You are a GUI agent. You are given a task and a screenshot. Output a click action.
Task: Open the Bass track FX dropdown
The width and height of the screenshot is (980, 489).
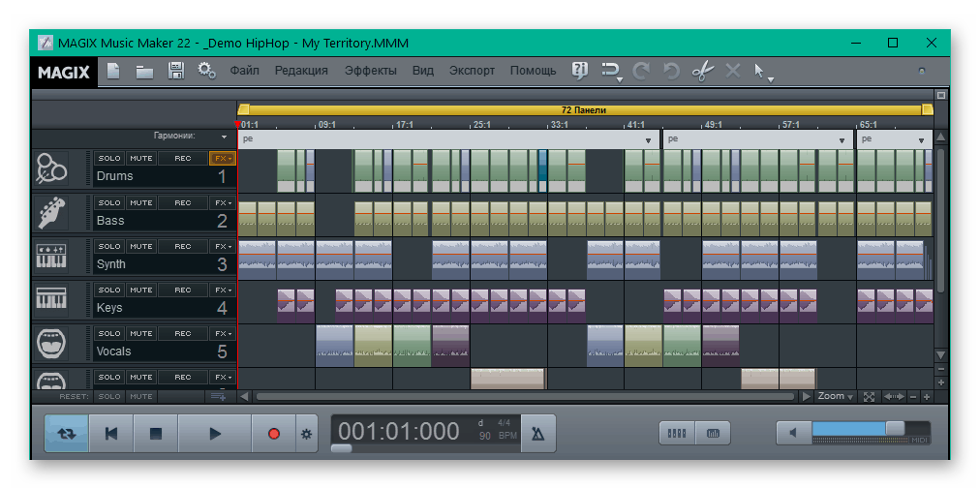223,202
